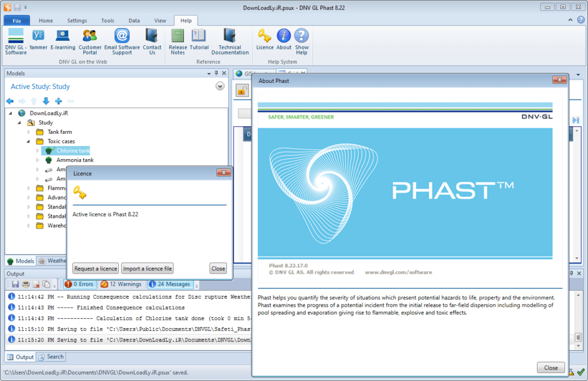588x381 pixels.
Task: Open output filter toolbar overflow dropdown
Action: pyautogui.click(x=196, y=286)
